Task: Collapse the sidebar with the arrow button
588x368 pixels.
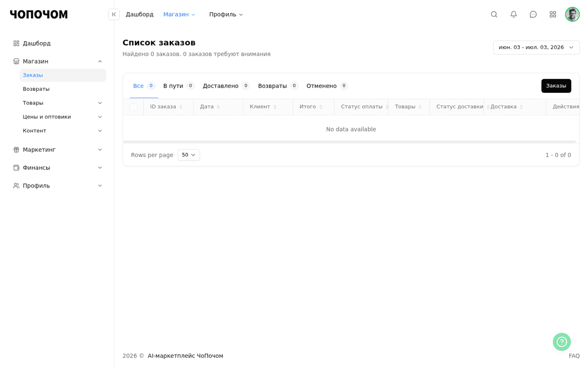Action: click(x=114, y=14)
